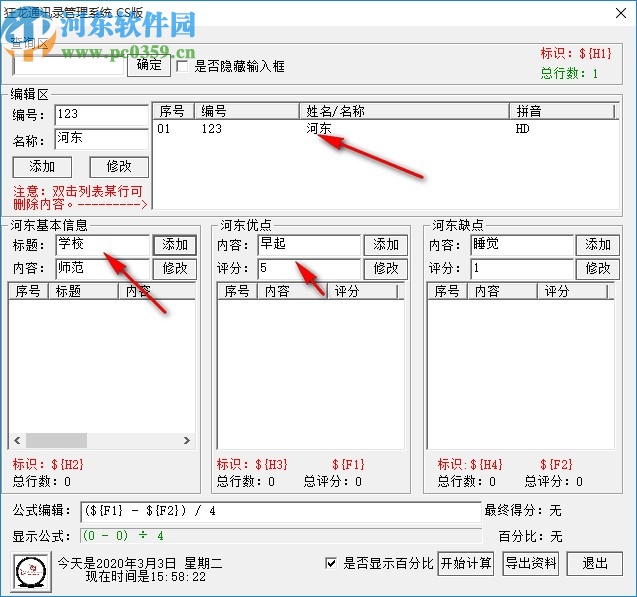637x597 pixels.
Task: Click the 编号 input field containing 123
Action: 102,115
